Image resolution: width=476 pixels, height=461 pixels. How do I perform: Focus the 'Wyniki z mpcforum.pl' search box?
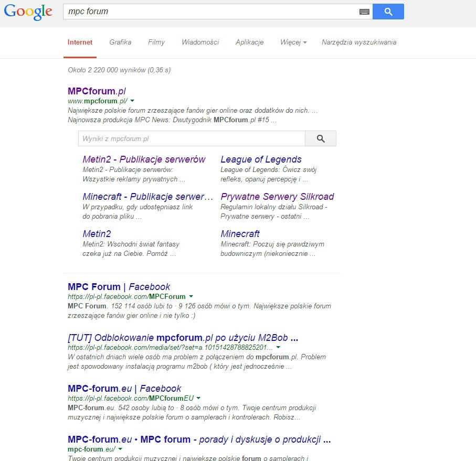192,138
